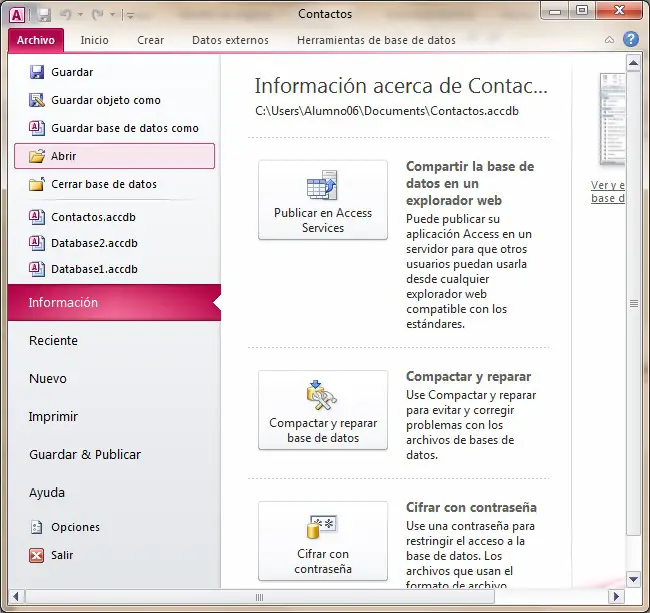Click heading Compartir la base de datos
The image size is (650, 613).
[470, 183]
